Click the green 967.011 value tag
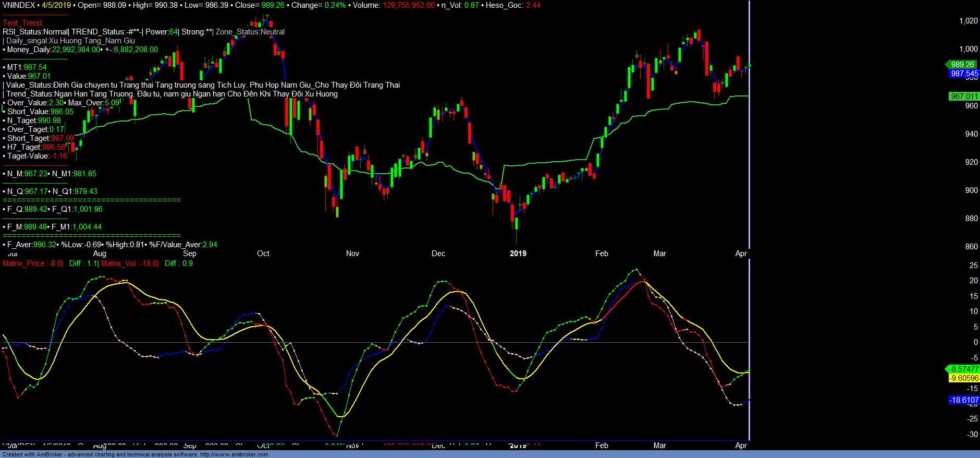The image size is (980, 458). click(x=964, y=97)
